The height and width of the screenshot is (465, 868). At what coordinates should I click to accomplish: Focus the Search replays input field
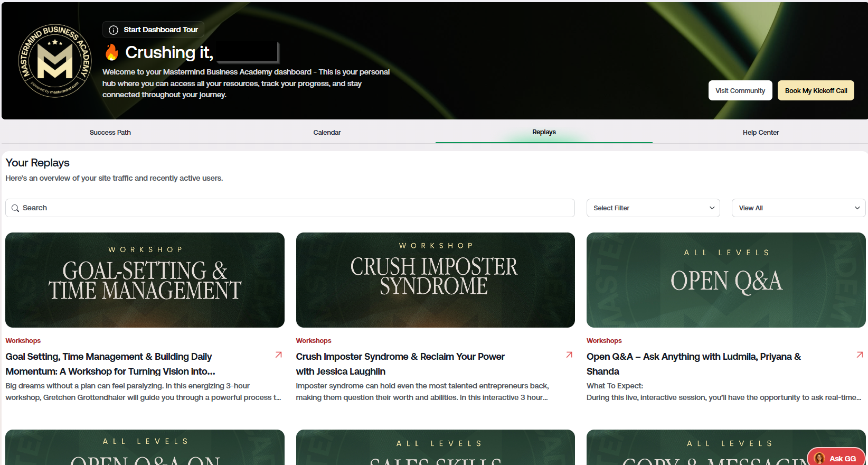290,208
